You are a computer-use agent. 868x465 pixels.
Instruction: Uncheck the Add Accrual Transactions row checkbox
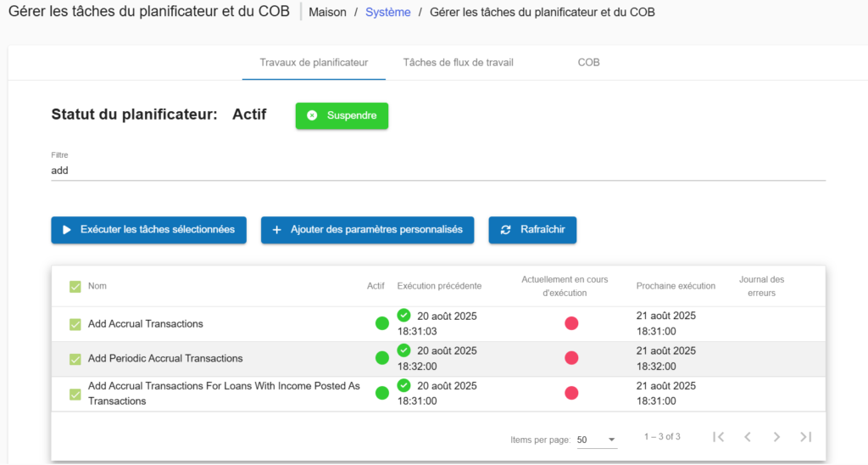coord(75,324)
